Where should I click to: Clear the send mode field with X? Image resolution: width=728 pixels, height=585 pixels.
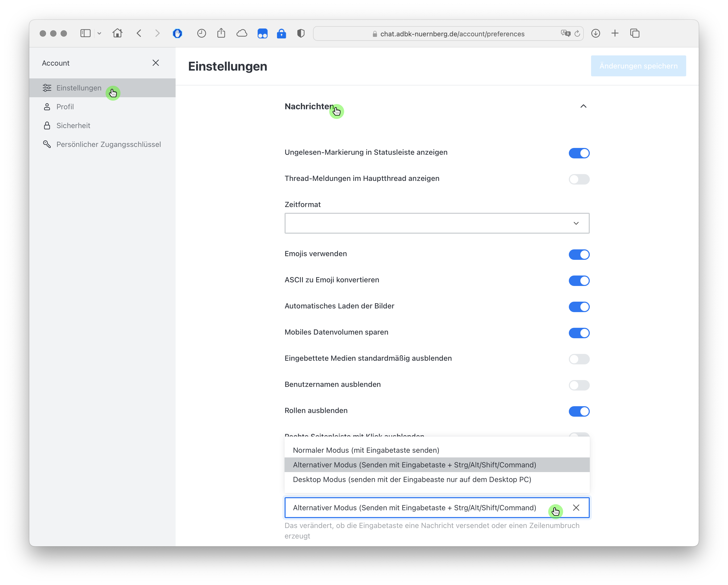pos(576,508)
